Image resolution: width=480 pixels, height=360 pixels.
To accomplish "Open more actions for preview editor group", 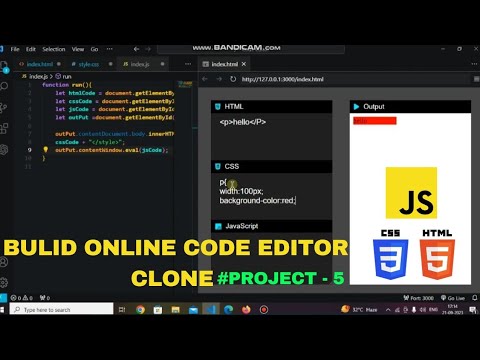I will tap(474, 64).
